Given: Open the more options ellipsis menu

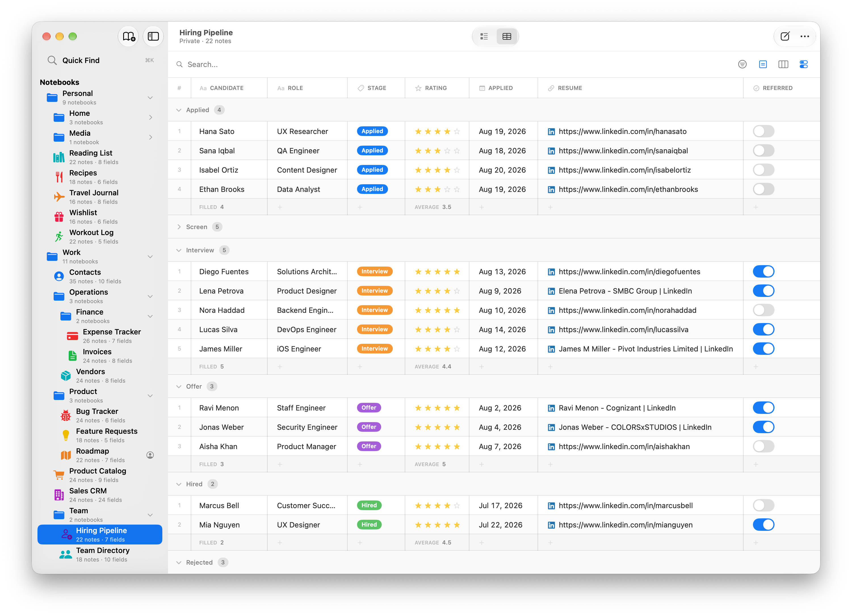Looking at the screenshot, I should pos(805,36).
